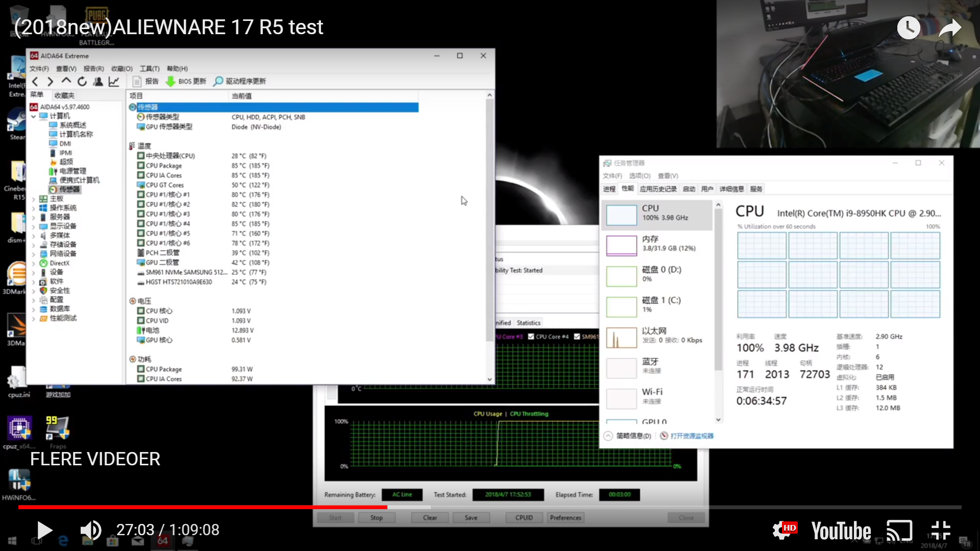Viewport: 980px width, 551px height.
Task: Open YouTube settings gear with HD badge
Action: tap(783, 531)
